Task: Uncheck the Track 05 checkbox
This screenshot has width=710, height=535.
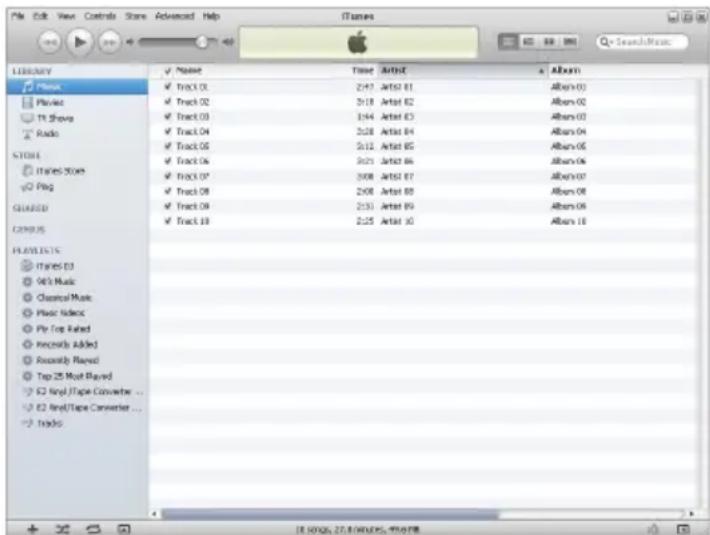Action: [x=168, y=146]
